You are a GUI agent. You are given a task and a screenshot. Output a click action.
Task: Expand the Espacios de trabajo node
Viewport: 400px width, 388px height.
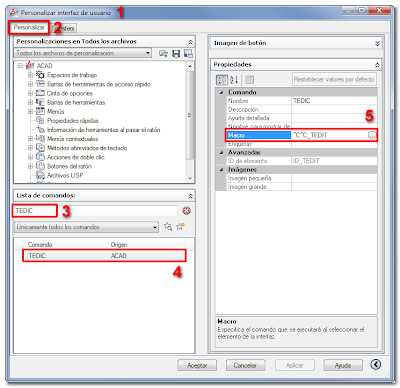[x=30, y=75]
